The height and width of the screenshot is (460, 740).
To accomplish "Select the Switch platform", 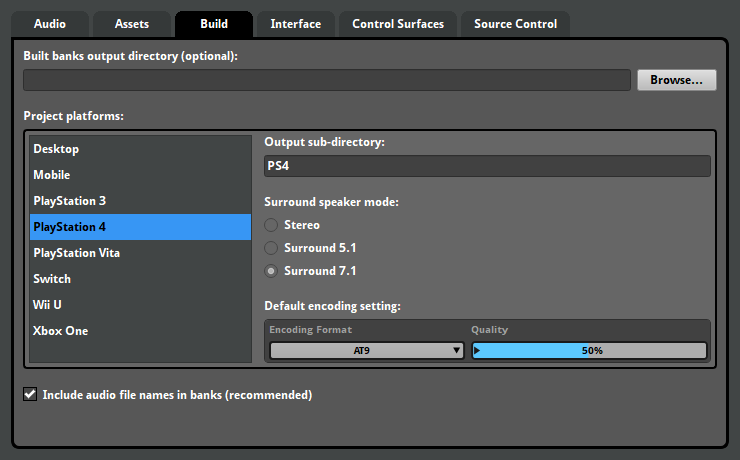I will point(140,279).
